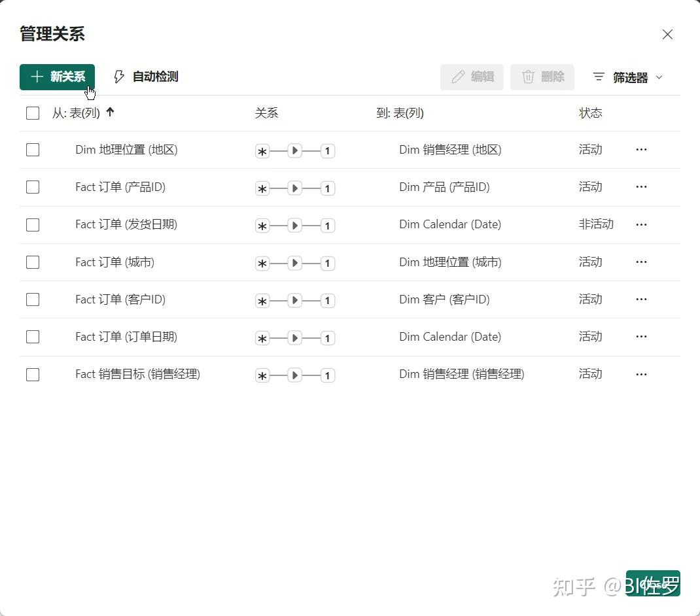Click the Dim 销售经理 (销售经理) target cell
Image resolution: width=700 pixels, height=616 pixels.
coord(462,374)
